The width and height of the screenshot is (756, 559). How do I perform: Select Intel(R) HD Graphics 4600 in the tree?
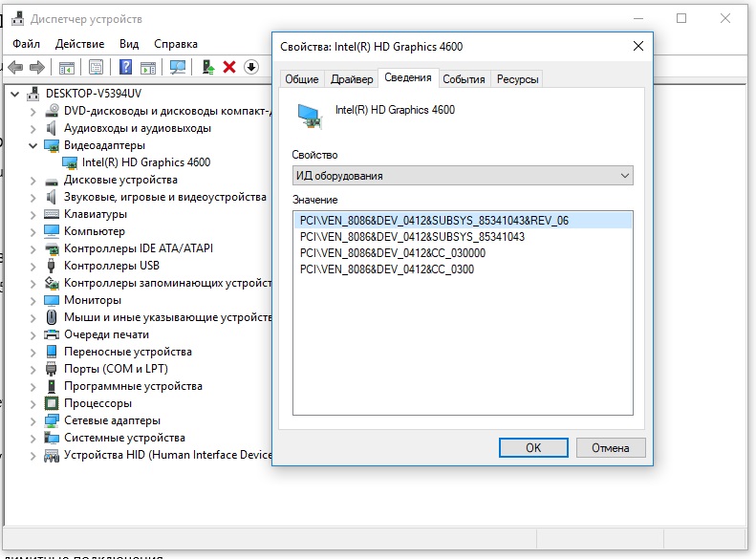(x=145, y=162)
